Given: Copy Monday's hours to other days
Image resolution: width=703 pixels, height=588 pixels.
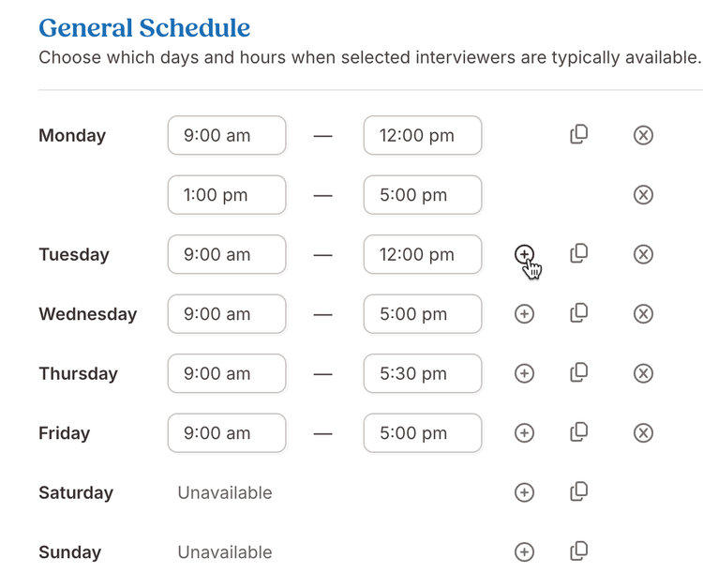Looking at the screenshot, I should click(x=579, y=134).
